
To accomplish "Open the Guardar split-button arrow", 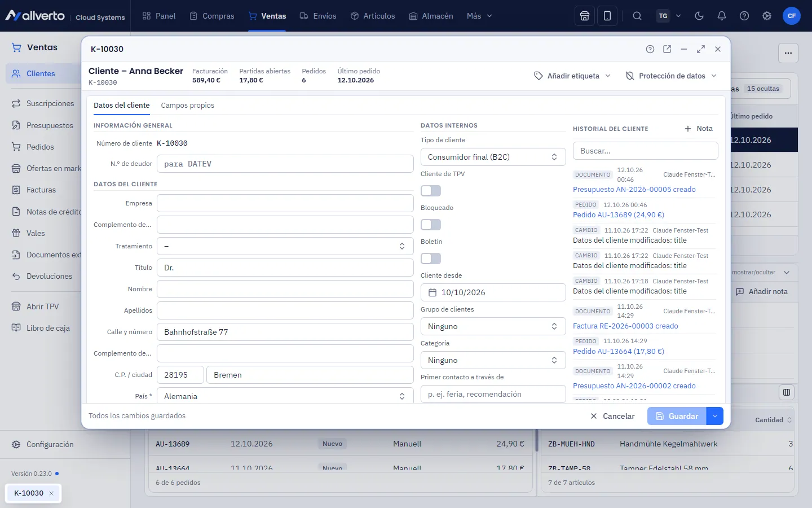I will (714, 416).
